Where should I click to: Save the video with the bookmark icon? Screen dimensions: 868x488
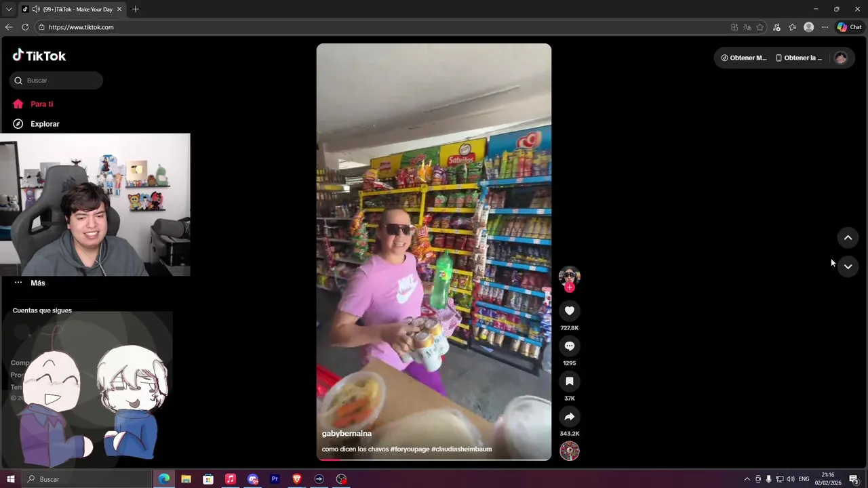[570, 382]
